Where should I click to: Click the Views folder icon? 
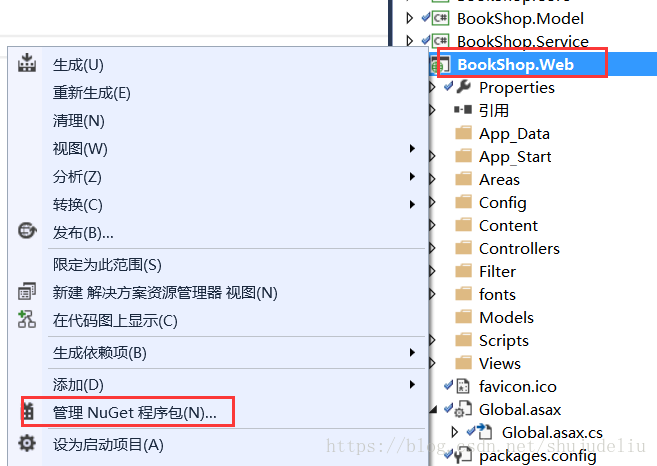pyautogui.click(x=463, y=363)
